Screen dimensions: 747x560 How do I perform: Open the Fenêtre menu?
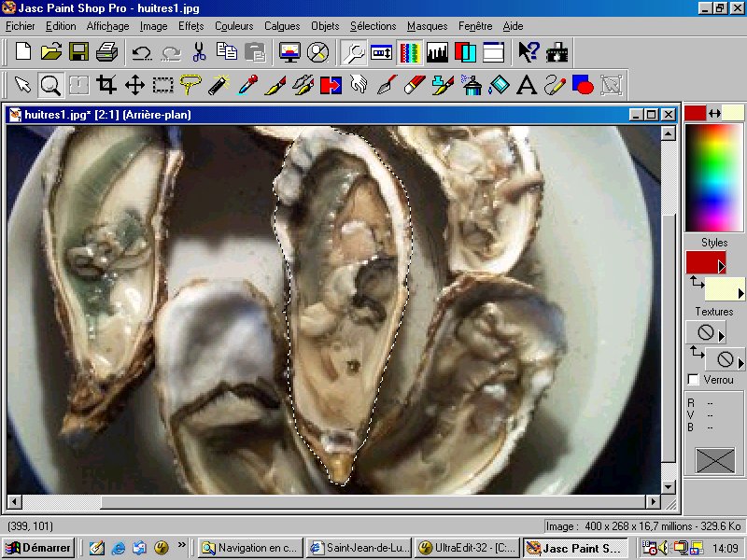(x=475, y=26)
